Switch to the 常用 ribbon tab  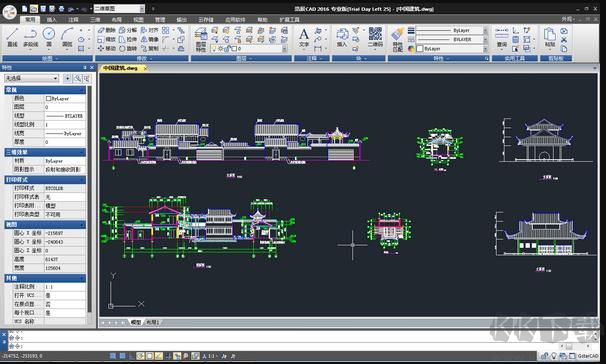[x=30, y=19]
